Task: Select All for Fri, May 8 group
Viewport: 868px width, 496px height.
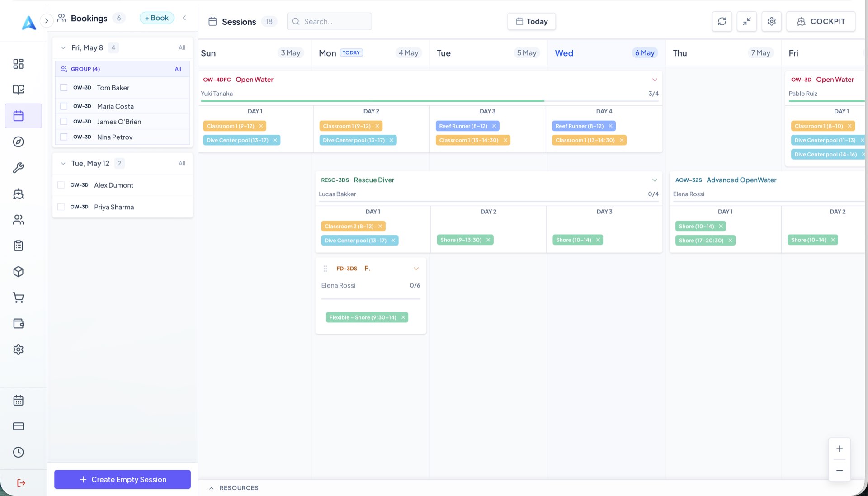Action: click(x=182, y=47)
